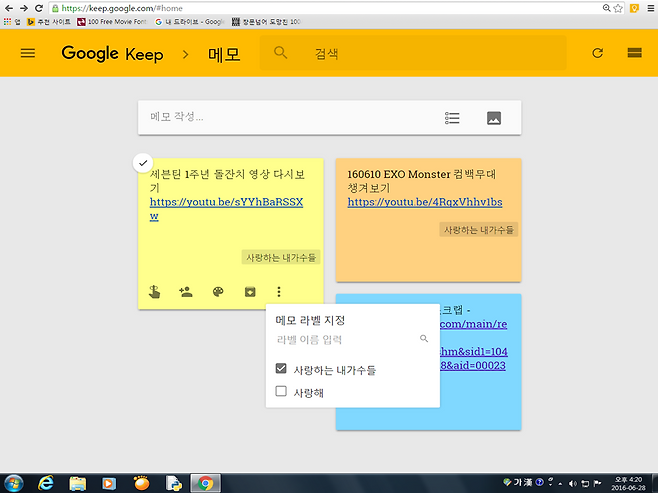
Task: Launch Internet Explorer from taskbar
Action: click(x=46, y=483)
